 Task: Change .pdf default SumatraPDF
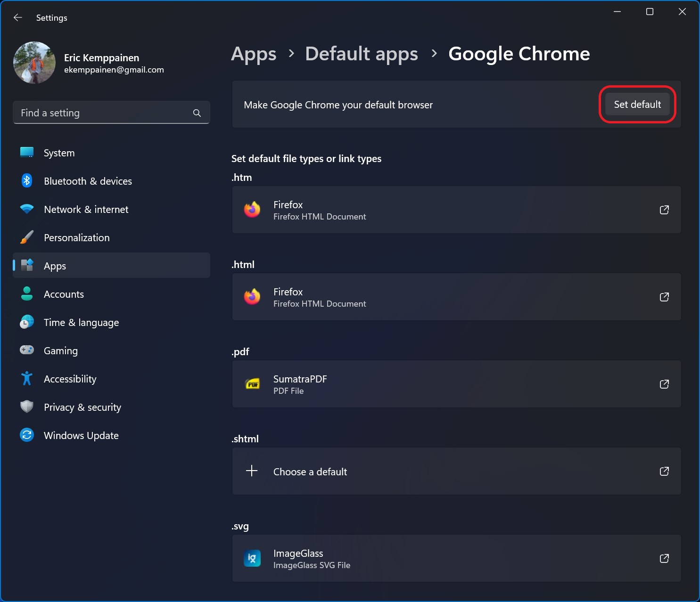pos(456,384)
